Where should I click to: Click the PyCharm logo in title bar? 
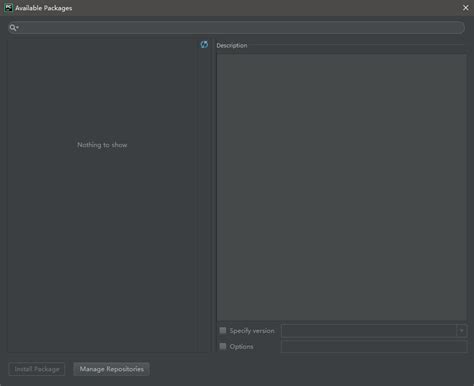[x=8, y=8]
